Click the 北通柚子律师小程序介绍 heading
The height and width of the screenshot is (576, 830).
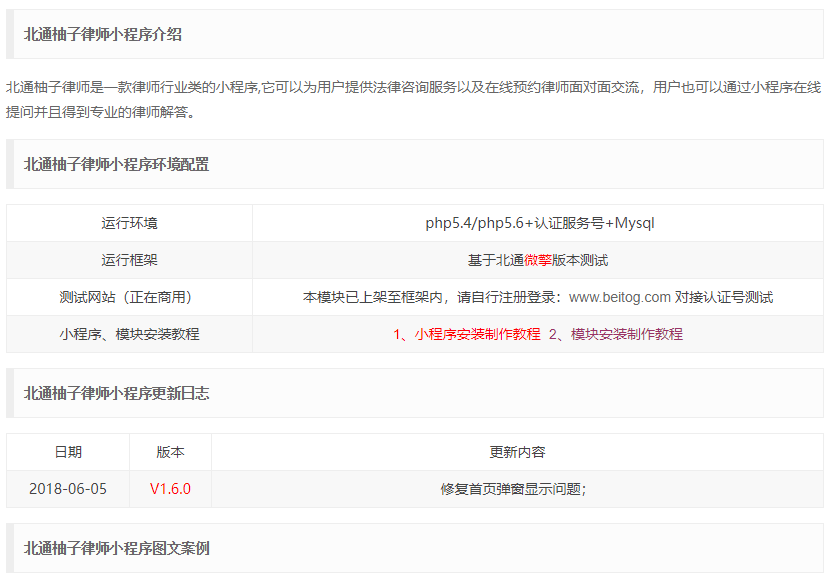pyautogui.click(x=103, y=34)
